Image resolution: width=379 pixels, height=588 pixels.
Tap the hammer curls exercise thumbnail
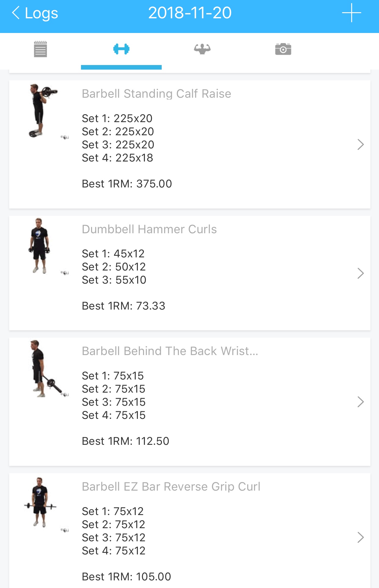click(39, 246)
